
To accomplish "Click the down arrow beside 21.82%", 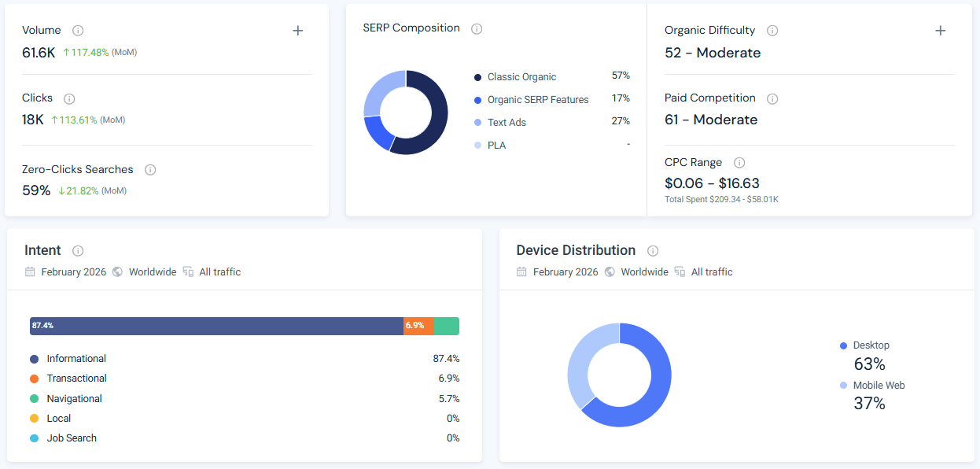I will 61,191.
